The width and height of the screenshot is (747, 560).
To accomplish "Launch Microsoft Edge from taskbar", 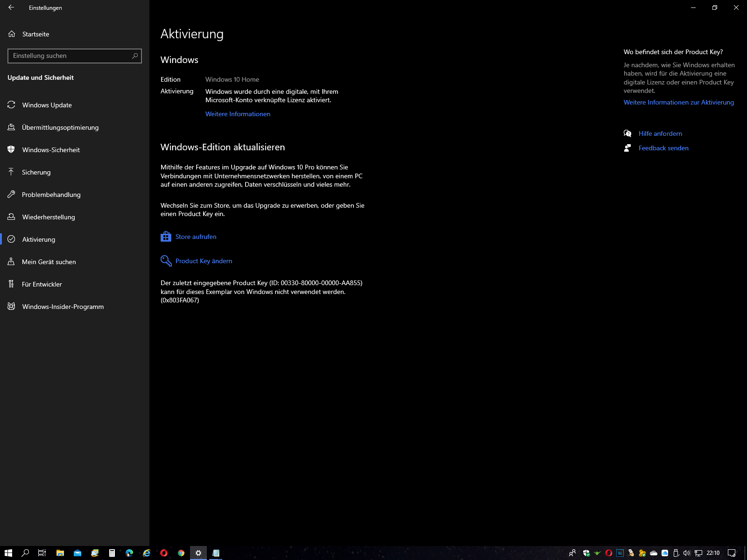I will pos(129,553).
